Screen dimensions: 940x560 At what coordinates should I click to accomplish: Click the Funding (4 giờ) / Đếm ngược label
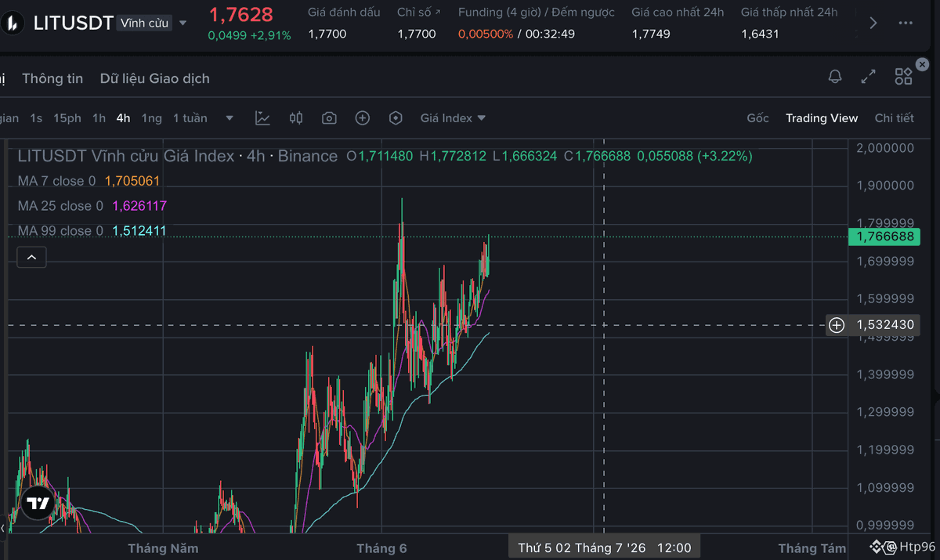pos(537,13)
